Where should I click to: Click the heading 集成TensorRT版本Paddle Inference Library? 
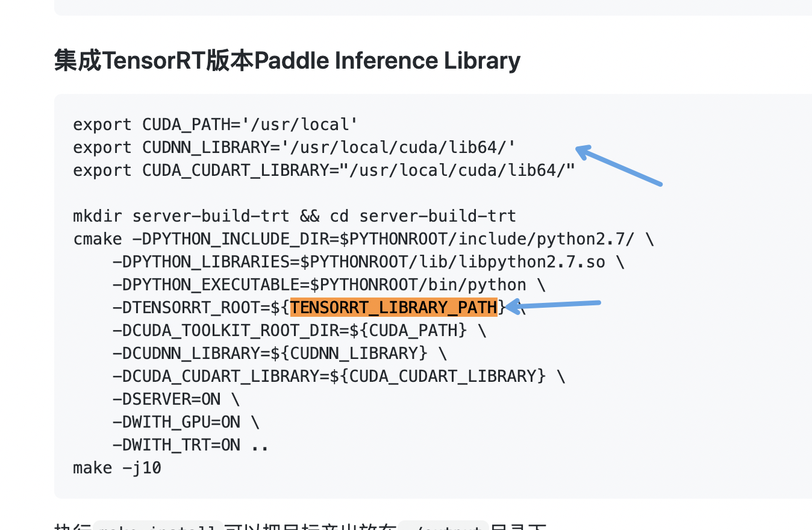[287, 61]
